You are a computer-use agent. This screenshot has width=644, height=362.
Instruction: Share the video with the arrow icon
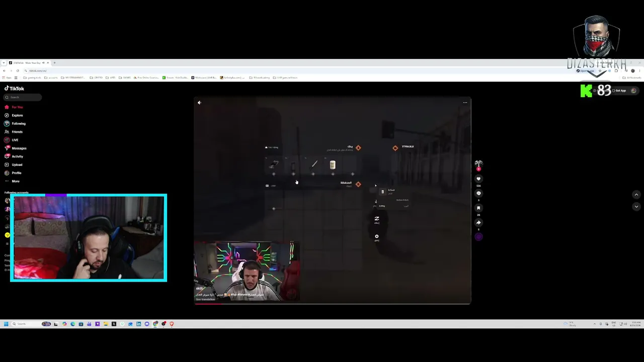click(478, 222)
